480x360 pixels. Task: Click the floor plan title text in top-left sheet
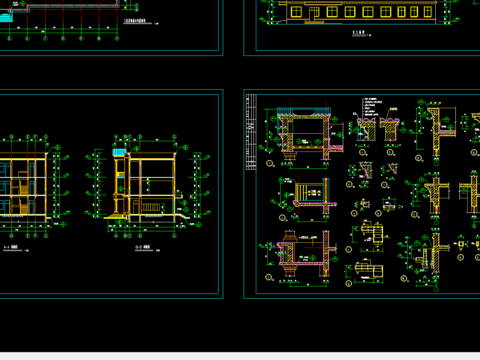pyautogui.click(x=135, y=21)
